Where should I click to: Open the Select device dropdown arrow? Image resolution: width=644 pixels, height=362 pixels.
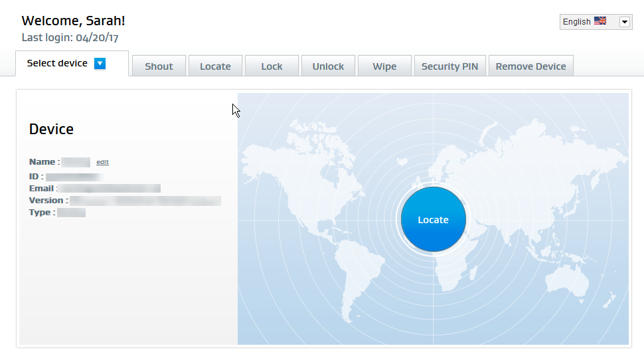click(100, 63)
